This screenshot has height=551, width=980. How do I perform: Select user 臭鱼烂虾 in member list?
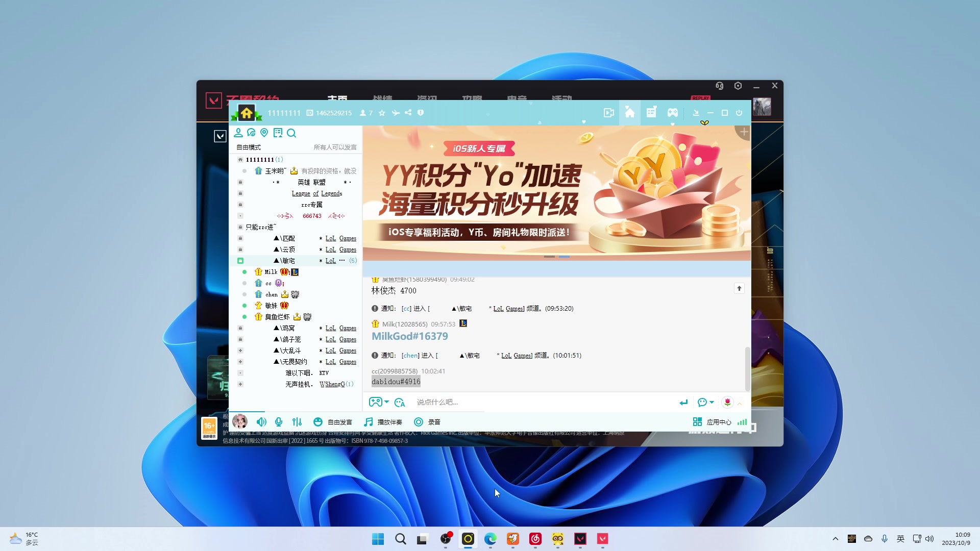(296, 317)
